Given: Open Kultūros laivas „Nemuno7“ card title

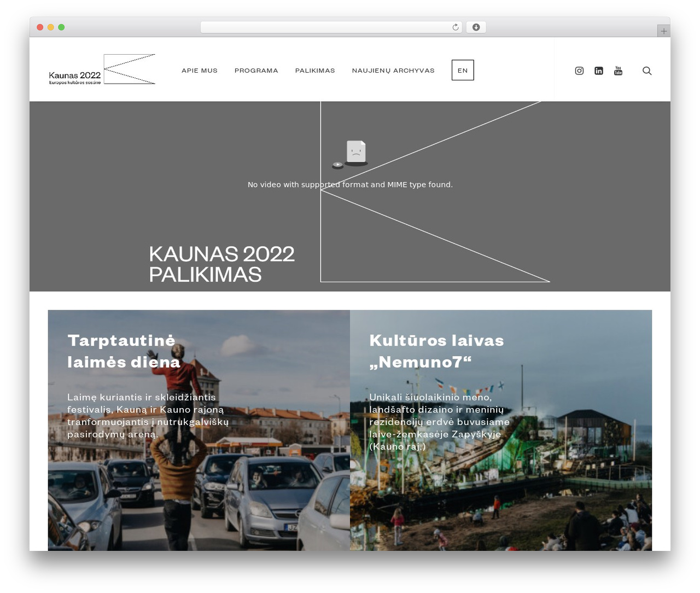Looking at the screenshot, I should click(436, 351).
